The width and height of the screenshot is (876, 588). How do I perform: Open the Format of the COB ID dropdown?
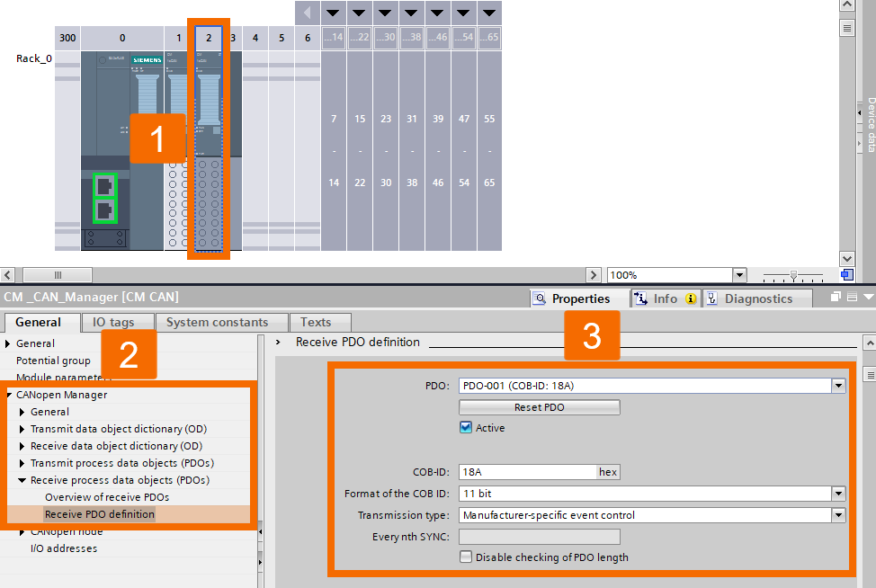coord(838,494)
